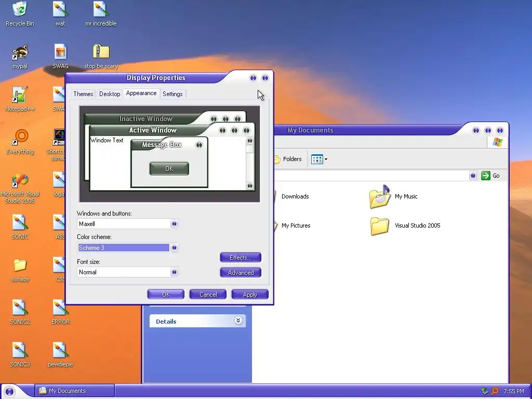Switch to the Desktop tab
The width and height of the screenshot is (532, 399).
pyautogui.click(x=110, y=94)
